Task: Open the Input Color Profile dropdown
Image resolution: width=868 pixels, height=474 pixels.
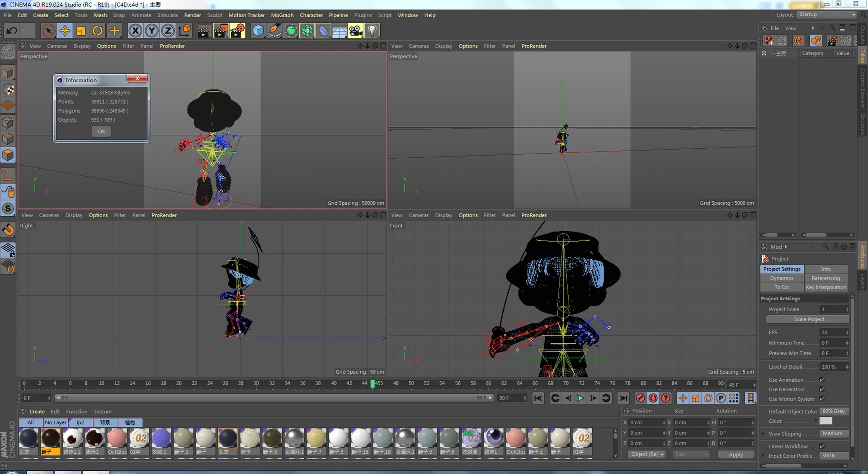Action: pyautogui.click(x=834, y=456)
